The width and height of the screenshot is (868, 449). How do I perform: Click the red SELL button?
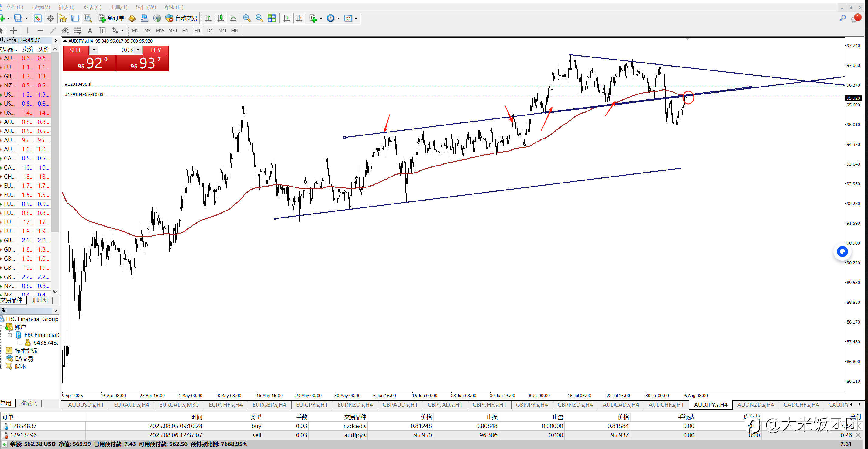click(x=75, y=50)
